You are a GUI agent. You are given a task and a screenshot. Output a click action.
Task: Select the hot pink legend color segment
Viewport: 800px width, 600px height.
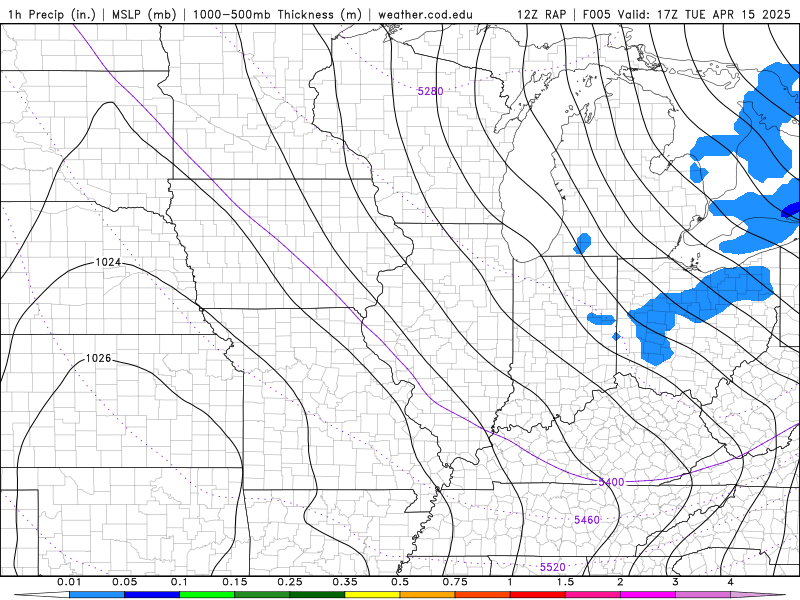click(593, 595)
